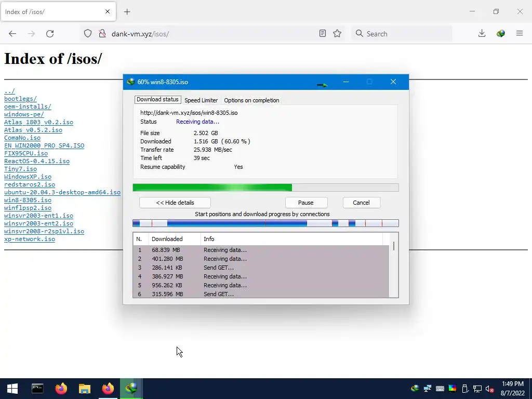532x399 pixels.
Task: Open the bootlegs/ folder link
Action: click(20, 99)
